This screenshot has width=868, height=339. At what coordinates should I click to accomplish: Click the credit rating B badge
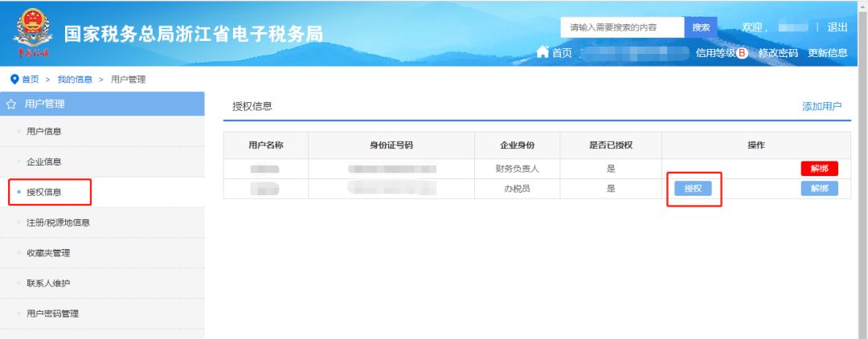point(743,53)
